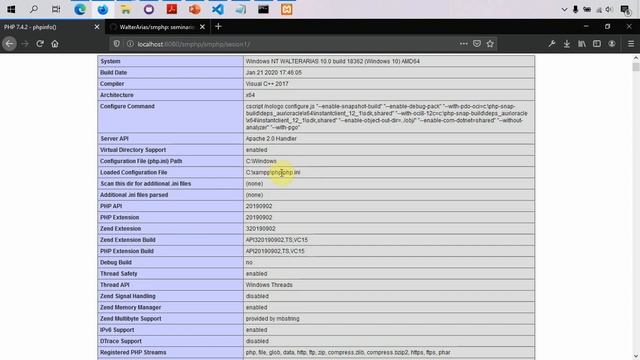Open File Explorer from the taskbar

[x=126, y=9]
